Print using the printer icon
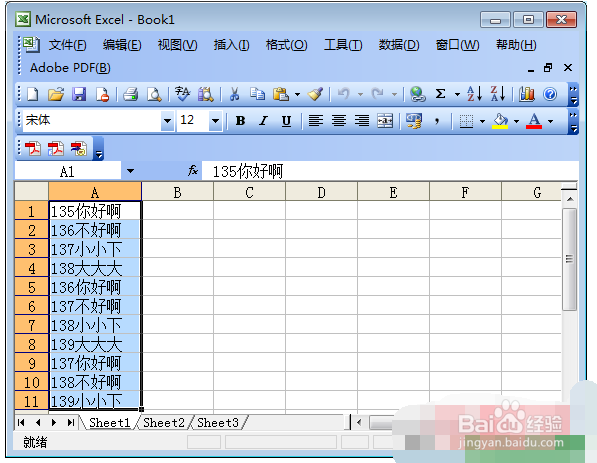 131,94
